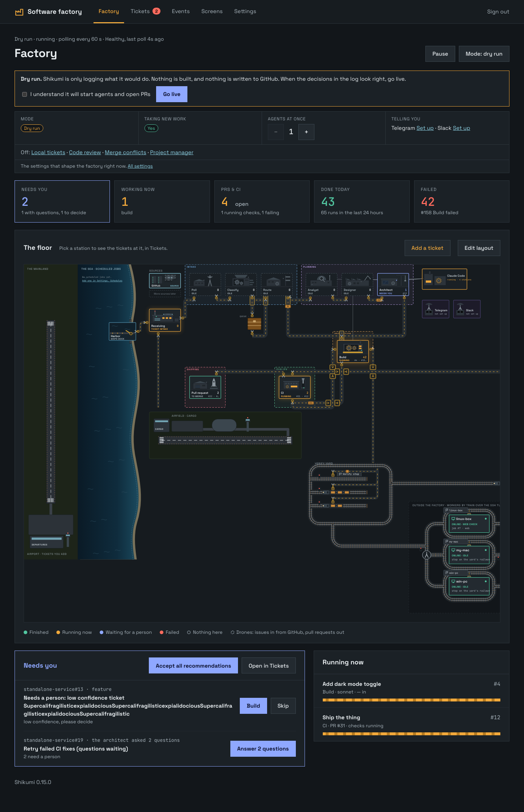Viewport: 524px width, 812px height.
Task: Check the 'I understand it will start agents' box
Action: [x=24, y=94]
